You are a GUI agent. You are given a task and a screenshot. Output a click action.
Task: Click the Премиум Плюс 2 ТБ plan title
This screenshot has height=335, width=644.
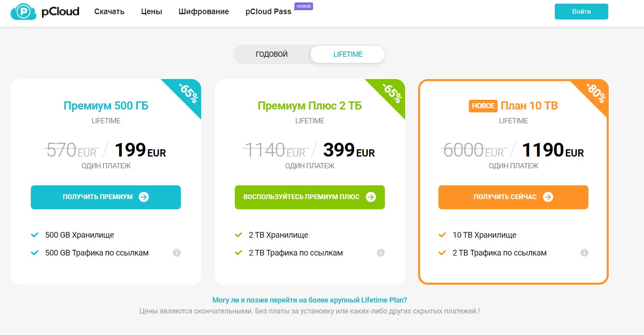pyautogui.click(x=309, y=106)
